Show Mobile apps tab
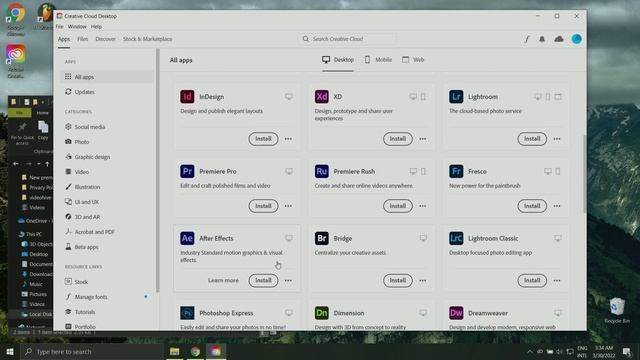This screenshot has width=640, height=360. click(x=378, y=60)
